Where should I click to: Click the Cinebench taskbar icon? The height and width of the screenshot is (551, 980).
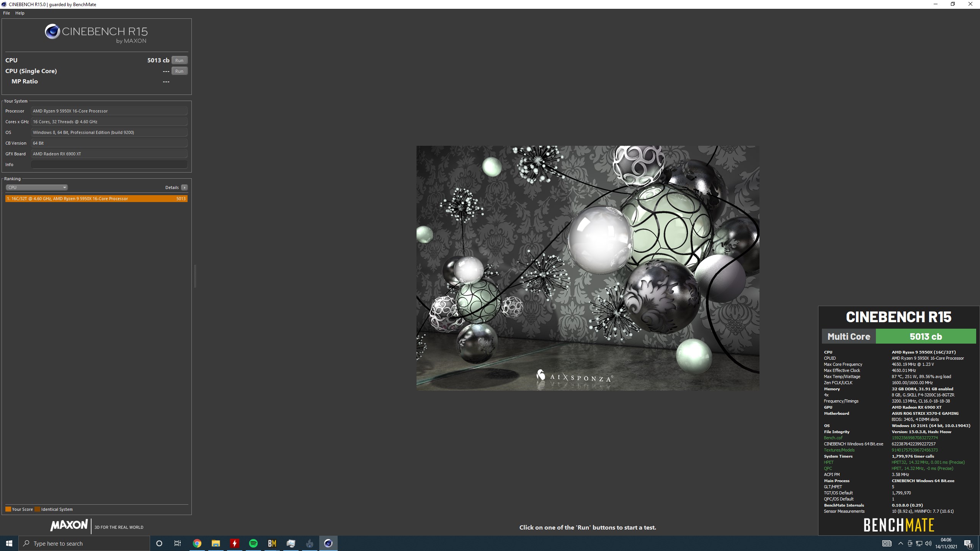328,543
